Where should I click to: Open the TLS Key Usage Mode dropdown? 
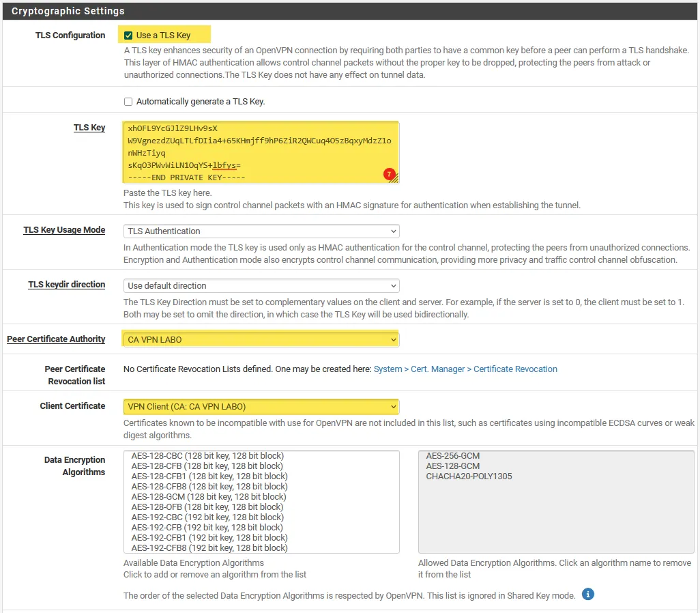point(261,231)
